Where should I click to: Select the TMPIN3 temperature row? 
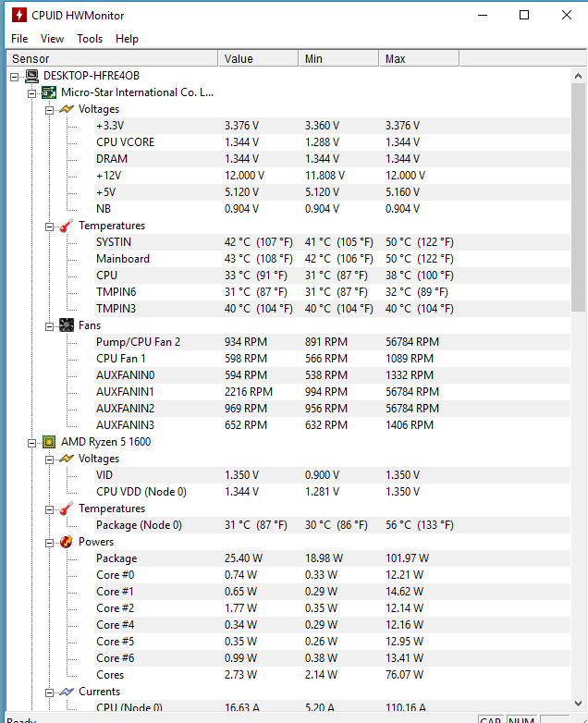point(332,309)
